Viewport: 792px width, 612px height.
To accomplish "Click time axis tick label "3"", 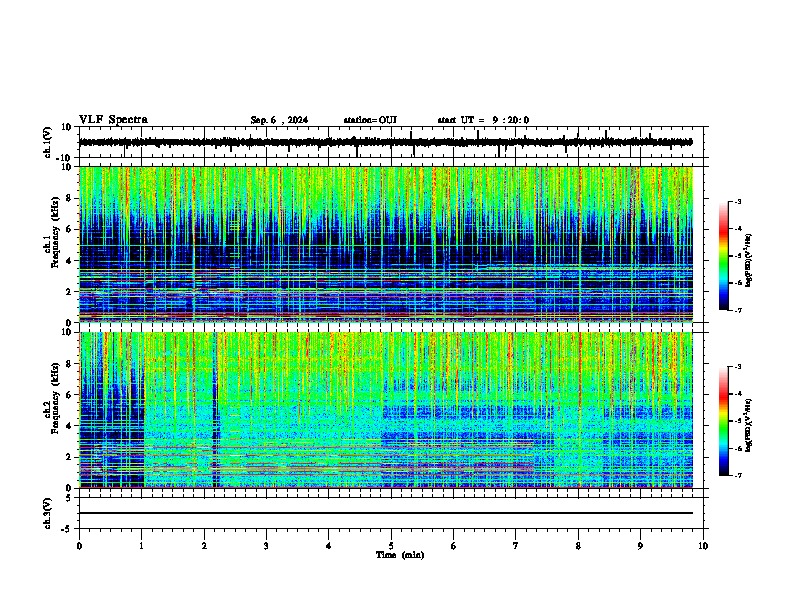I will pos(267,546).
